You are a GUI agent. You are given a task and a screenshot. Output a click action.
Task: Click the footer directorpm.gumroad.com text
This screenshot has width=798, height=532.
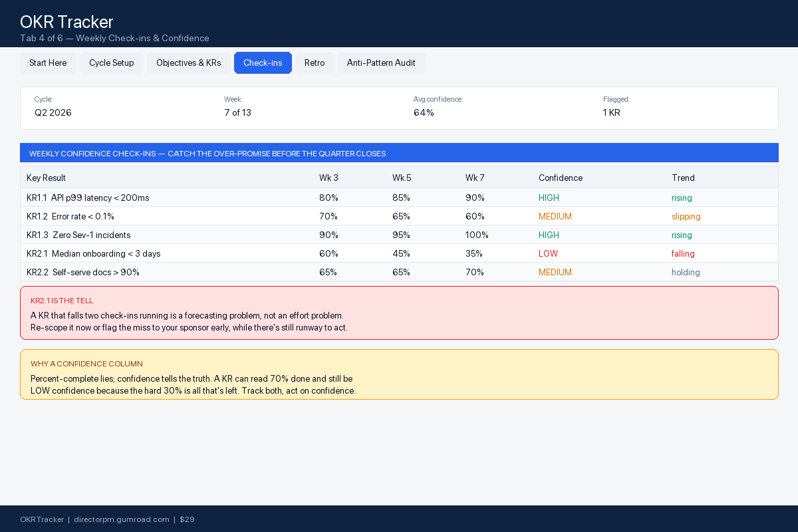click(x=122, y=519)
